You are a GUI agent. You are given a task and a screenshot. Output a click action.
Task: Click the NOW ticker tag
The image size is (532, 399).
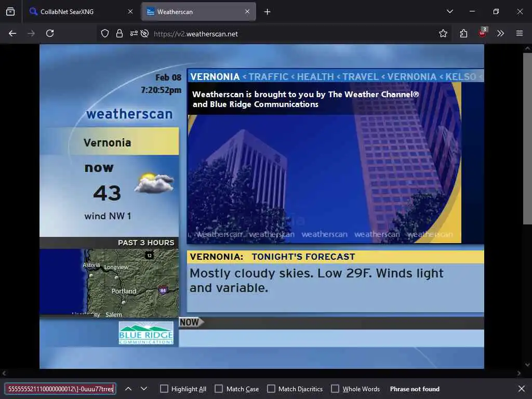coord(191,322)
